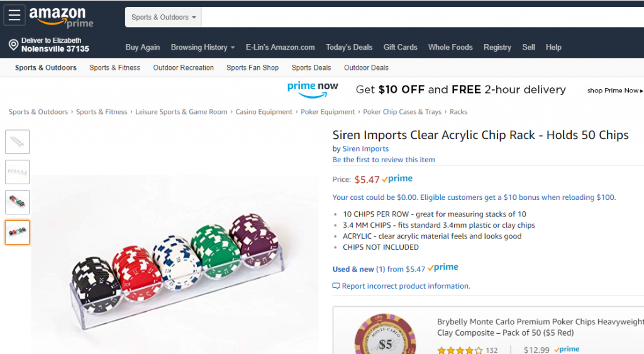Open the Poker Equipment breadcrumb link

(328, 112)
